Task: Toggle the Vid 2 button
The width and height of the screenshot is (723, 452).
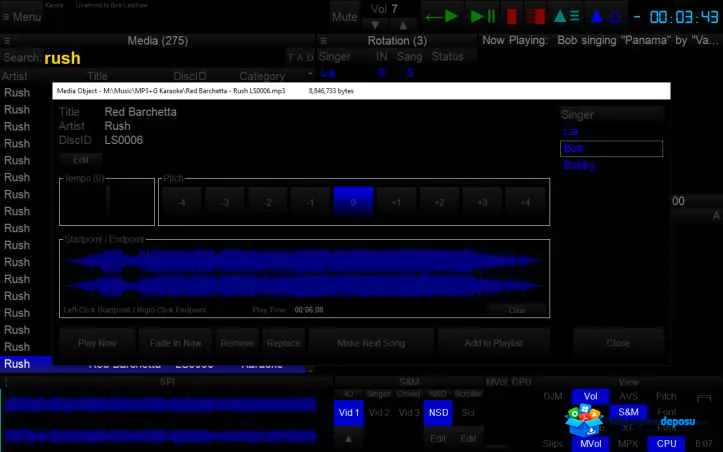Action: (x=379, y=412)
